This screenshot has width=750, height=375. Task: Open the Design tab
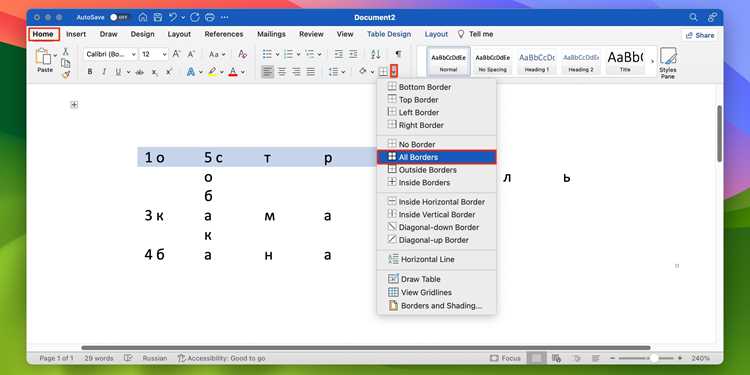click(x=143, y=34)
